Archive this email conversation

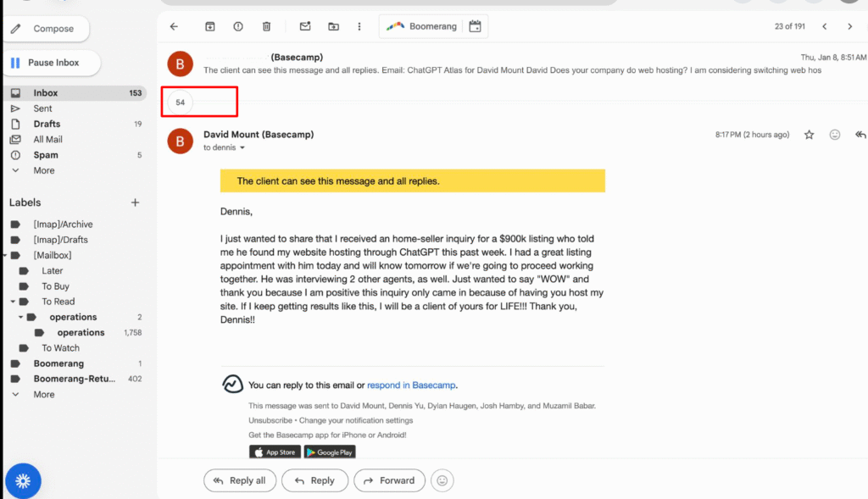210,27
